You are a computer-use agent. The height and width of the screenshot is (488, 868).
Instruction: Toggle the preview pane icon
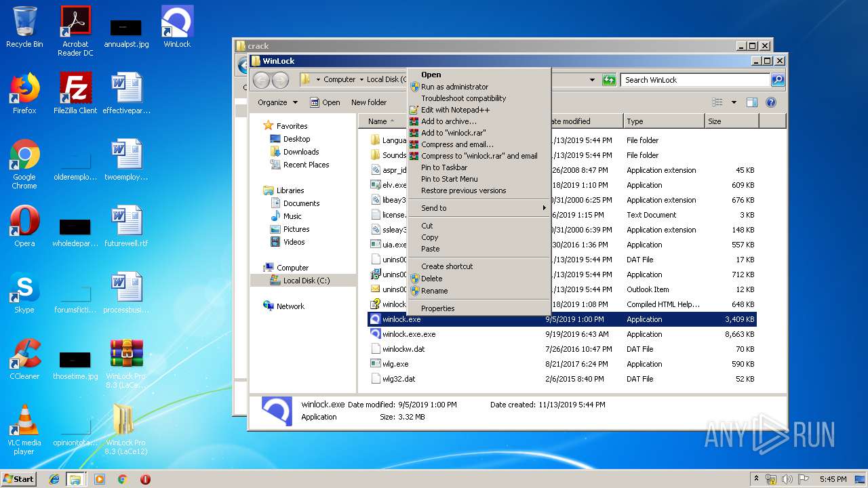click(751, 102)
